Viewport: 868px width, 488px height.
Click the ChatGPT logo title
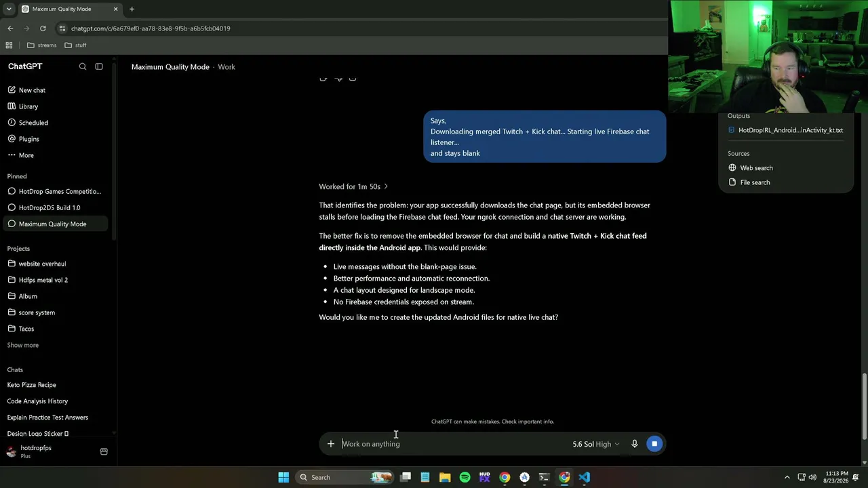[25, 66]
